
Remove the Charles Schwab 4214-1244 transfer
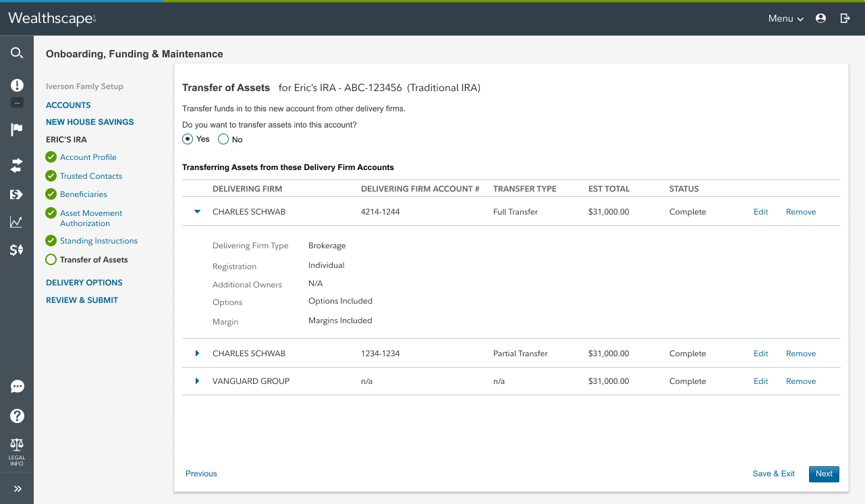point(801,212)
